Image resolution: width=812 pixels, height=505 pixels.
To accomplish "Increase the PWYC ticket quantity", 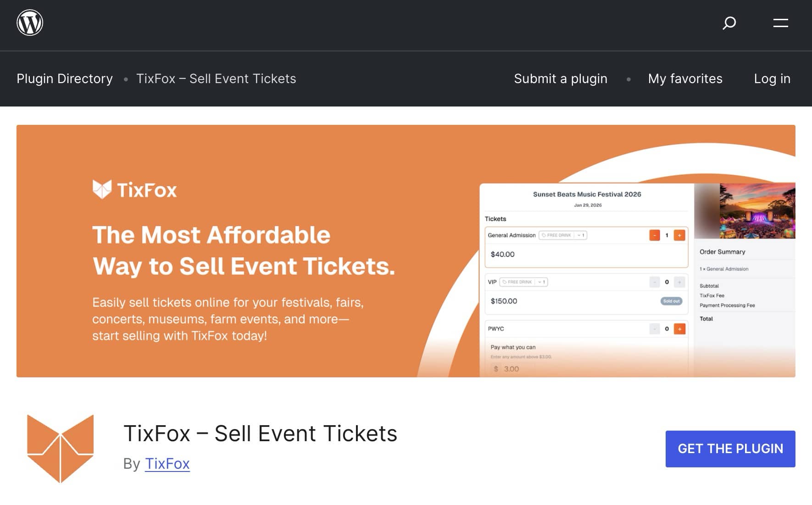I will 679,329.
